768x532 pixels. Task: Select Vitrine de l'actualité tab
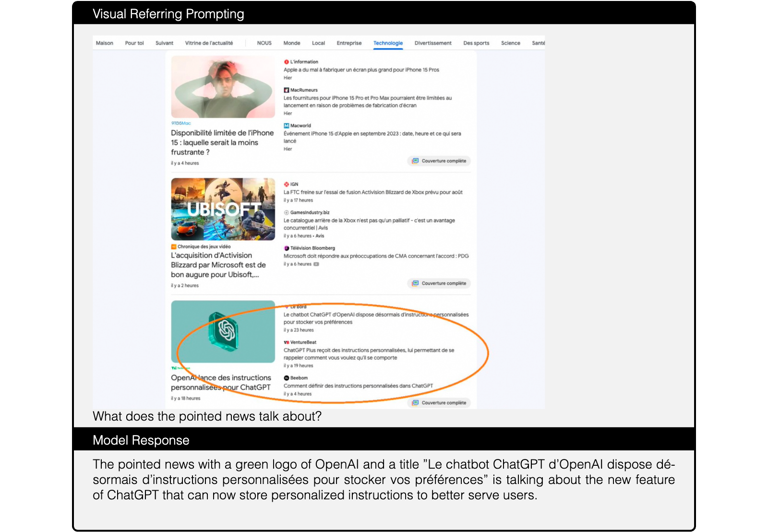[209, 43]
